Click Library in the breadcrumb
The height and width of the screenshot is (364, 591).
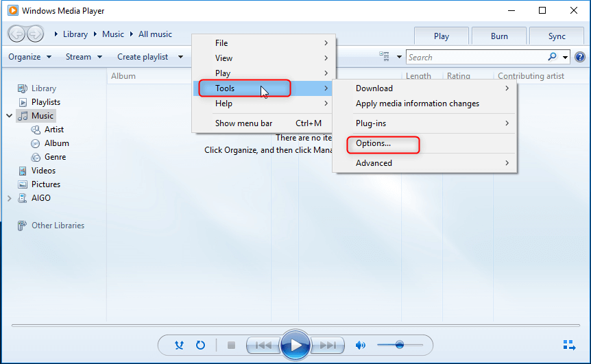(75, 34)
